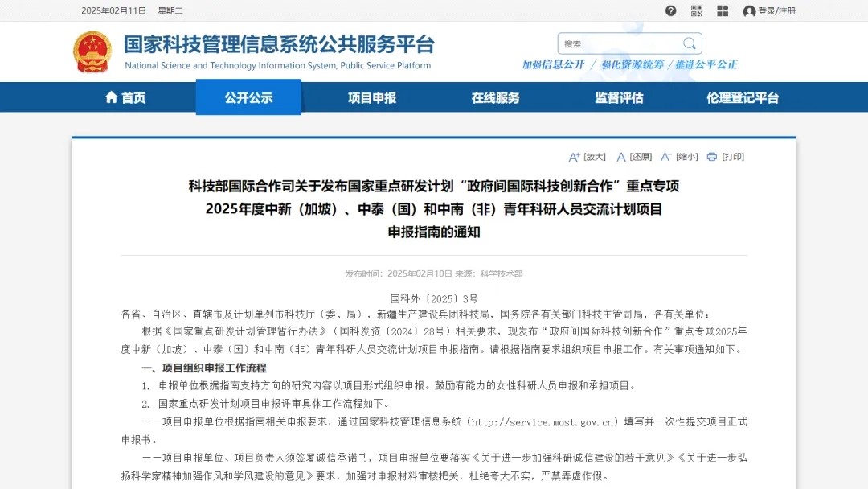The height and width of the screenshot is (489, 868).
Task: Click [放大] text size button
Action: click(595, 158)
